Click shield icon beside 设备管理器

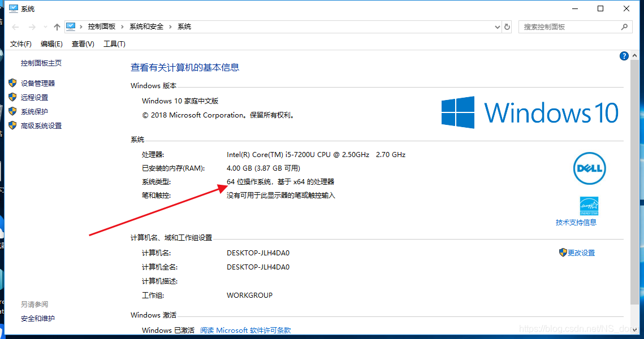pos(13,83)
